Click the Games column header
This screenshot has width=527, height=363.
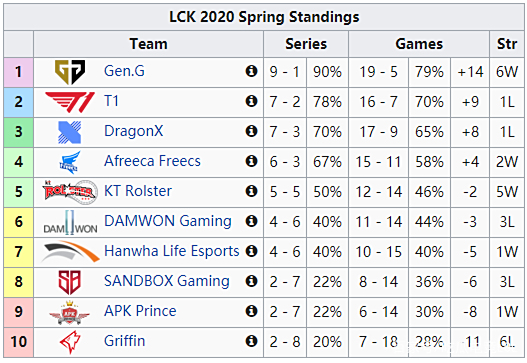pyautogui.click(x=419, y=44)
